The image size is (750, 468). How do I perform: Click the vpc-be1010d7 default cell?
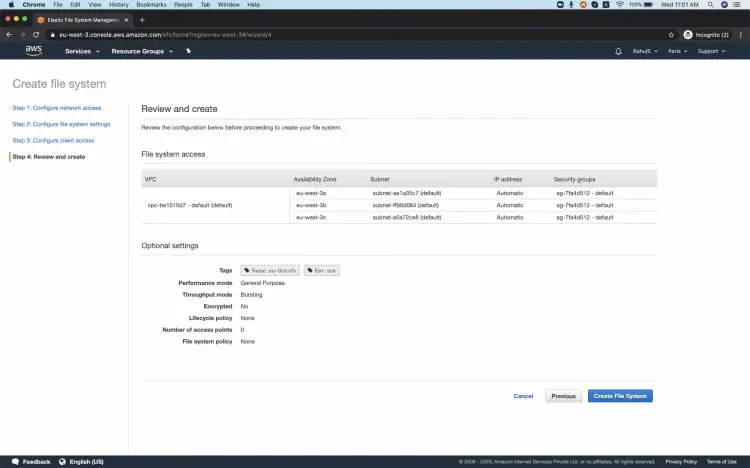190,205
